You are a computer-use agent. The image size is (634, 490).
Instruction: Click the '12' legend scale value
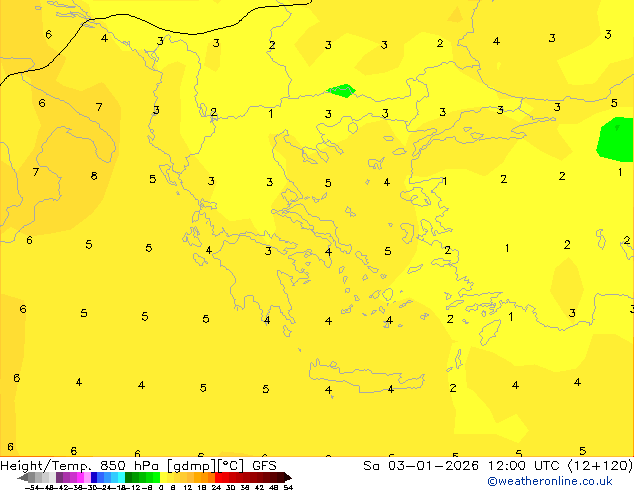point(188,487)
